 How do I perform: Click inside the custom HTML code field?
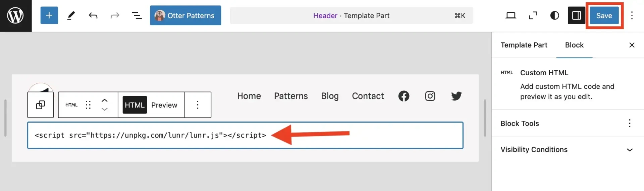(369, 135)
